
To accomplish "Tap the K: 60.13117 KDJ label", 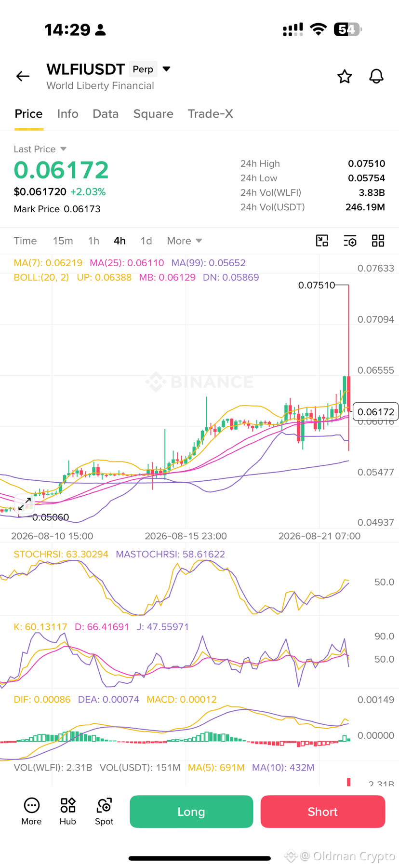I will pos(40,627).
